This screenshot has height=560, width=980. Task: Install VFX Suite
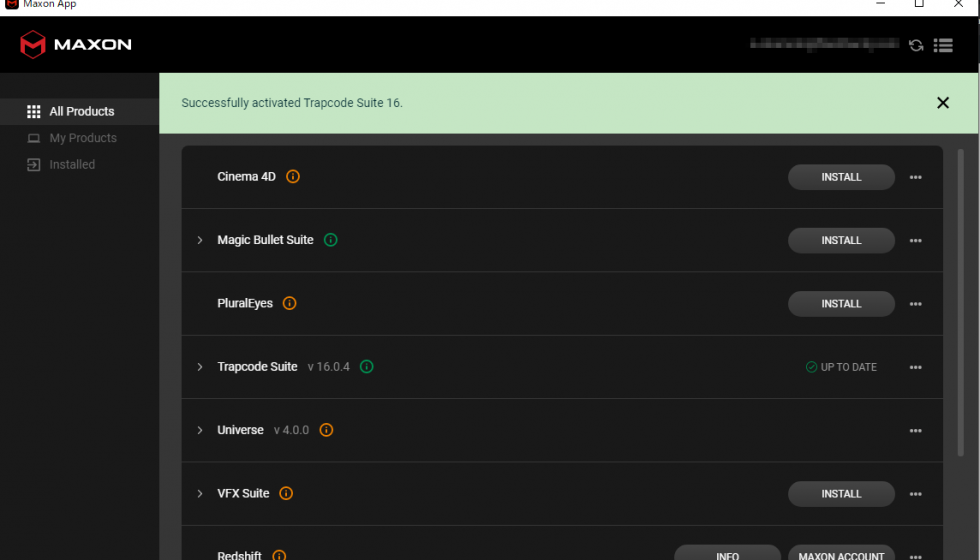[x=841, y=494]
